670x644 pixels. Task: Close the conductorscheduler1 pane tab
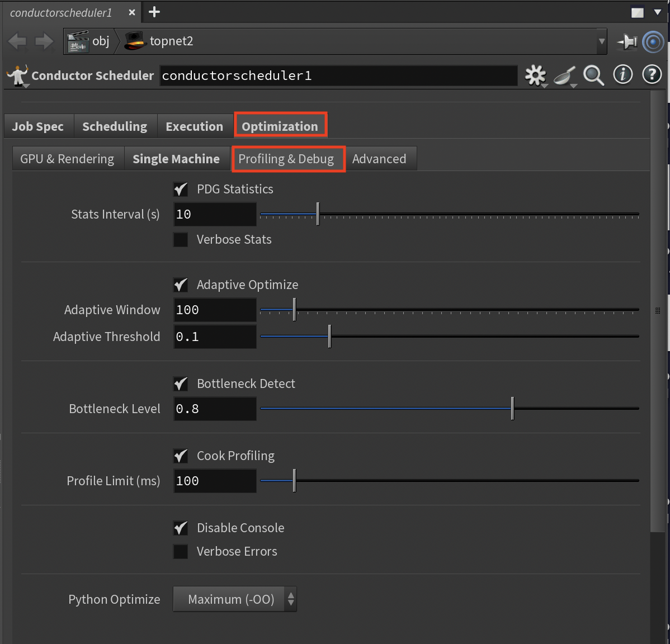[x=132, y=12]
